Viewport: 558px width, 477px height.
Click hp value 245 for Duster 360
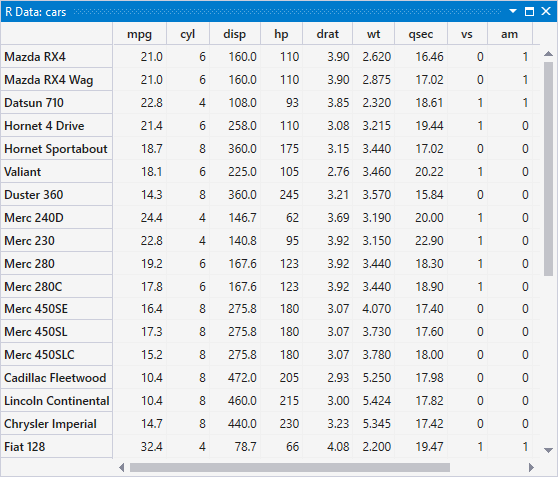(289, 195)
